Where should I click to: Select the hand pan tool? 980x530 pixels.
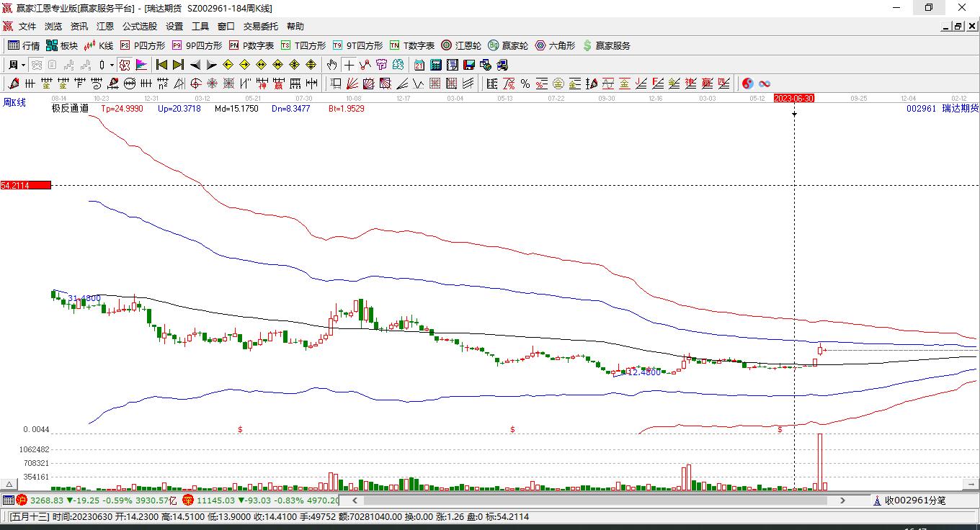click(x=331, y=65)
